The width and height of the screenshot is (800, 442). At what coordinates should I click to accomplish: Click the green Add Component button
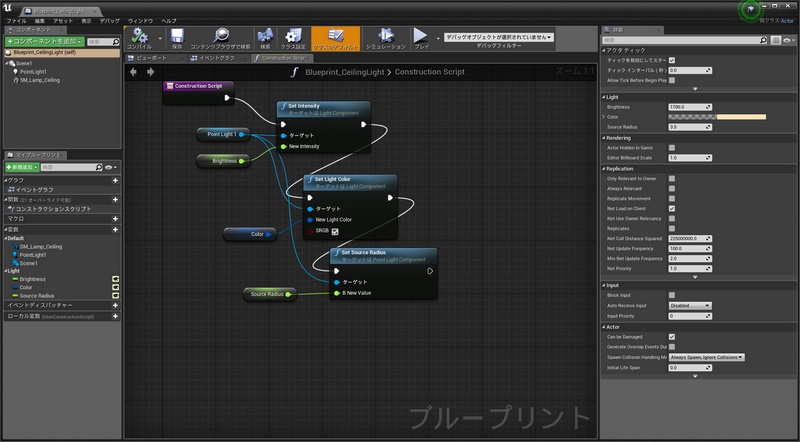click(x=45, y=41)
